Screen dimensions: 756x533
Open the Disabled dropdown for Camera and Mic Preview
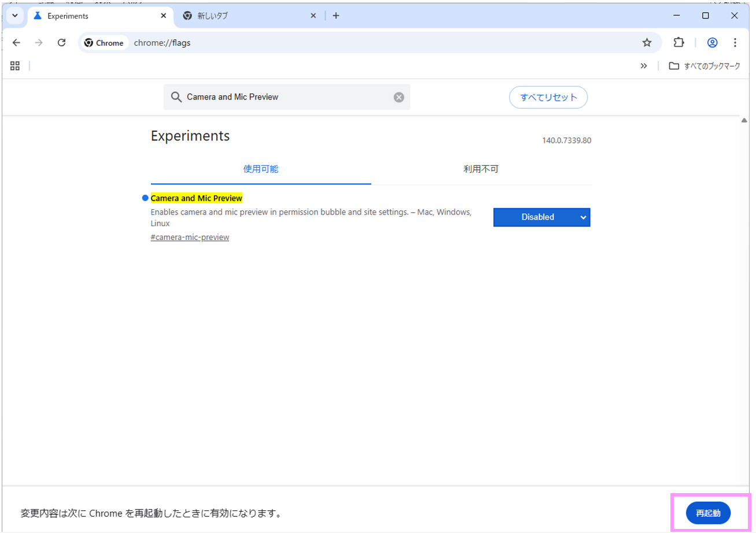pyautogui.click(x=541, y=217)
